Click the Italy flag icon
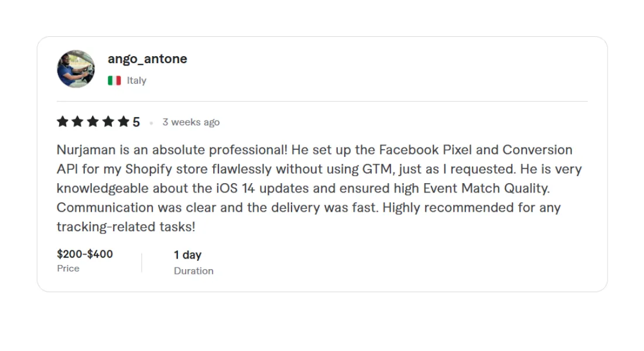644x351 pixels. pos(114,81)
